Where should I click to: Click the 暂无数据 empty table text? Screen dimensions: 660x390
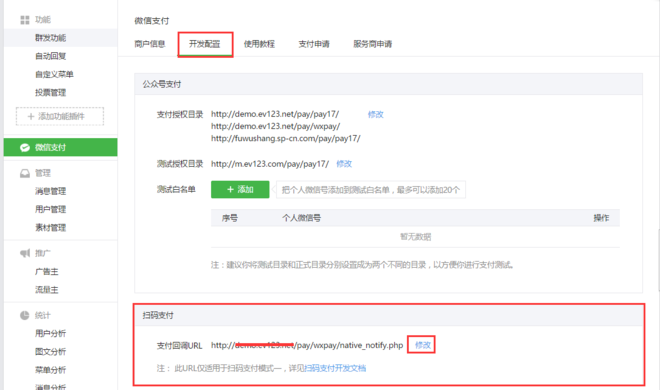click(415, 237)
